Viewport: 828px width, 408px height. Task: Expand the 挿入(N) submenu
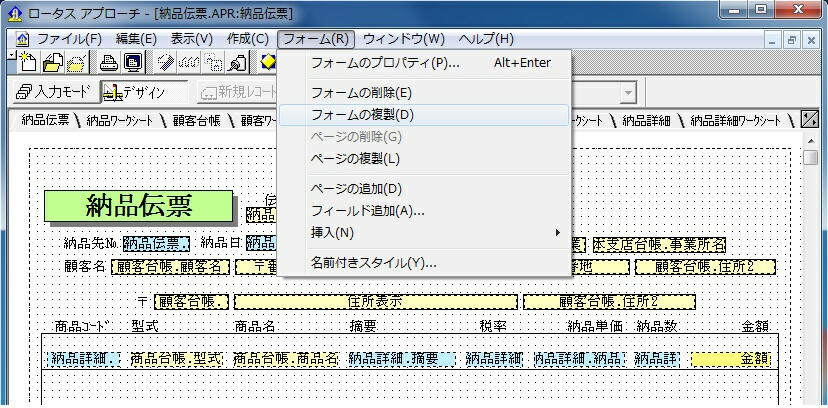(x=424, y=232)
